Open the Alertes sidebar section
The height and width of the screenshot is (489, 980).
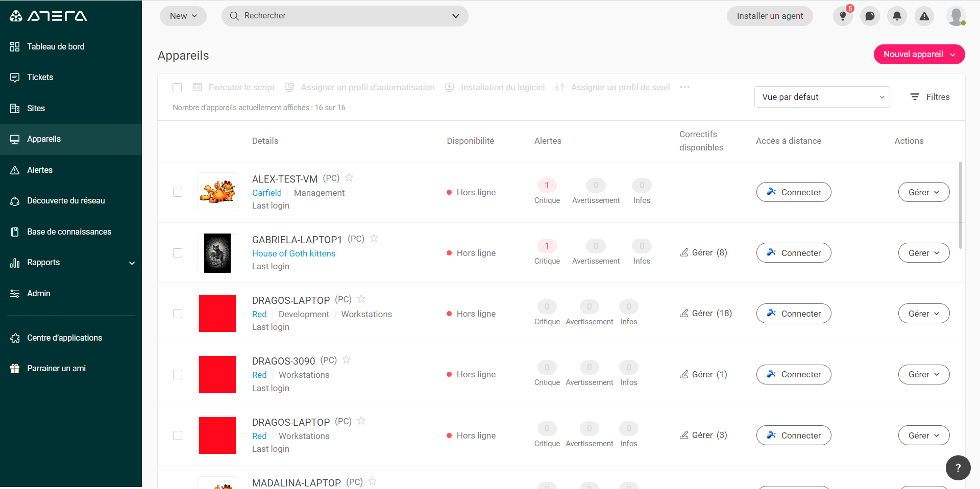coord(71,170)
